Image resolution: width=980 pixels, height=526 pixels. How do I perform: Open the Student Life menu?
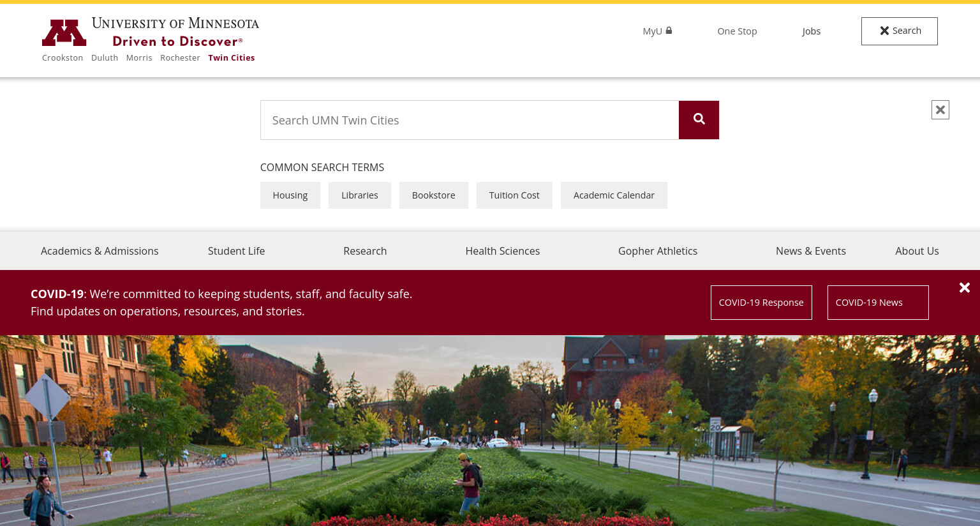[236, 251]
